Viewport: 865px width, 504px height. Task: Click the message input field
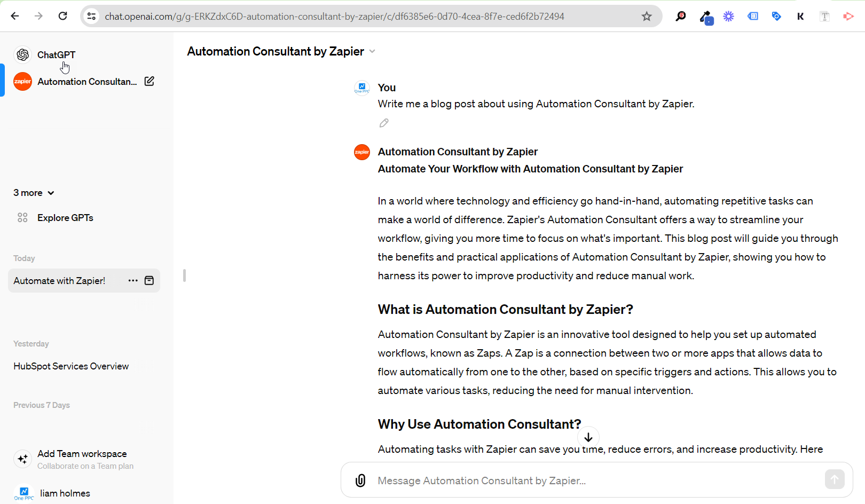(x=534, y=480)
